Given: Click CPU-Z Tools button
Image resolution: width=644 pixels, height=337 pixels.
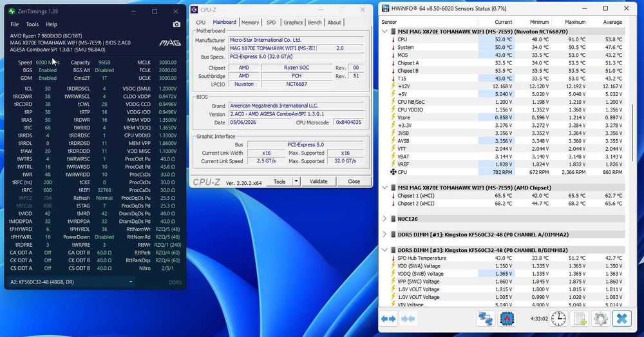Looking at the screenshot, I should coord(279,181).
